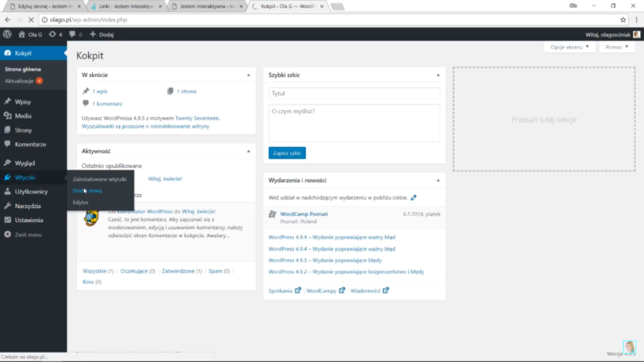Viewport: 644px width, 362px height.
Task: Switch to Linki - Jestem Interaktywna tab
Action: pyautogui.click(x=126, y=6)
